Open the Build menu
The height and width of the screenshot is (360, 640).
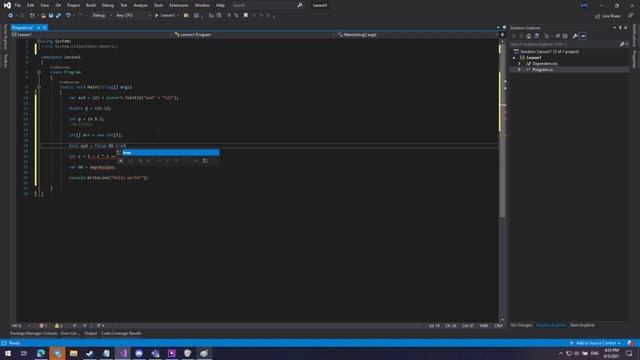click(x=91, y=5)
